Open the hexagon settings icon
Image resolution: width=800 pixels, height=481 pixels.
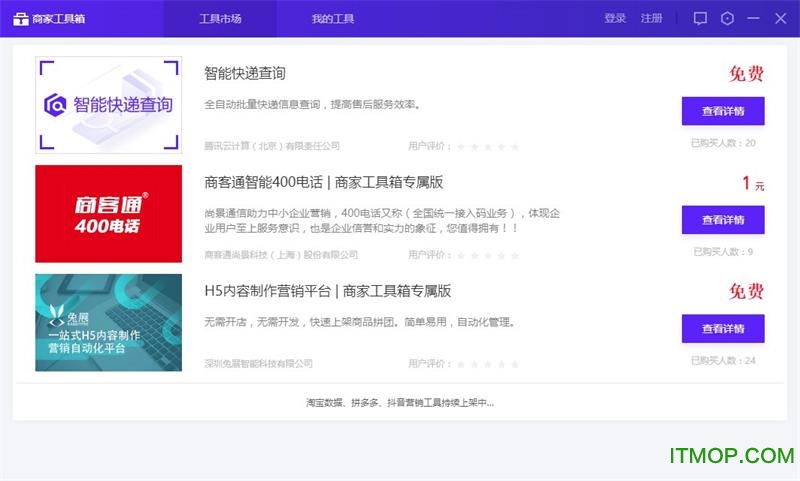(x=727, y=18)
